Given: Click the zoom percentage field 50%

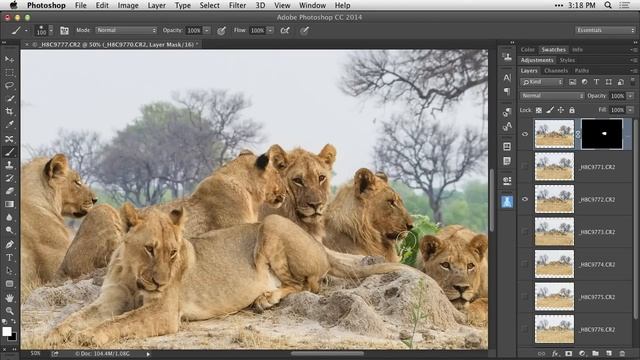Looking at the screenshot, I should (x=36, y=353).
